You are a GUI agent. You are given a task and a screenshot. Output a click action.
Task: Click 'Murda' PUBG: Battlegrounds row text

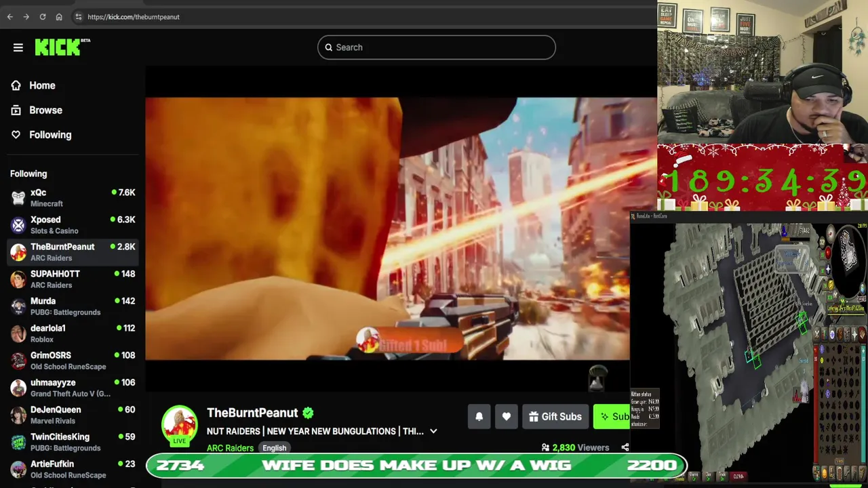[65, 306]
